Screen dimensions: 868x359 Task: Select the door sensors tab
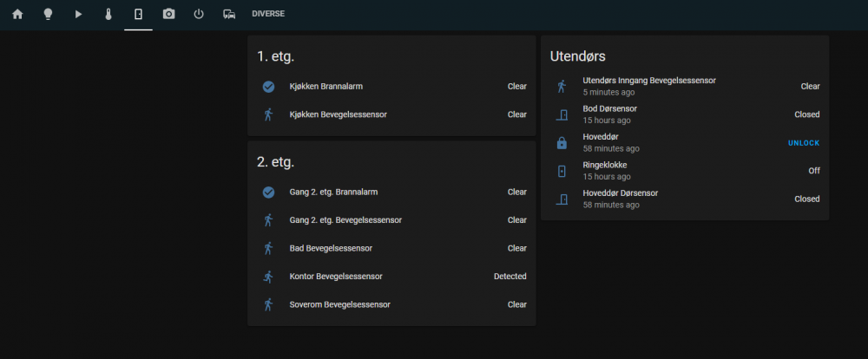coord(138,14)
